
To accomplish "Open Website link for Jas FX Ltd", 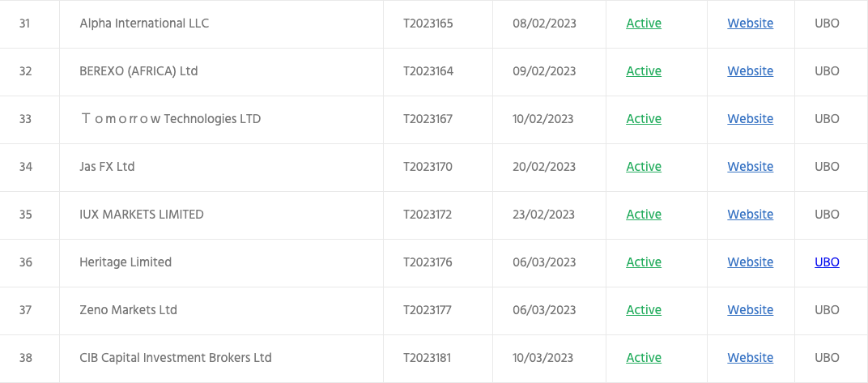I will 750,167.
